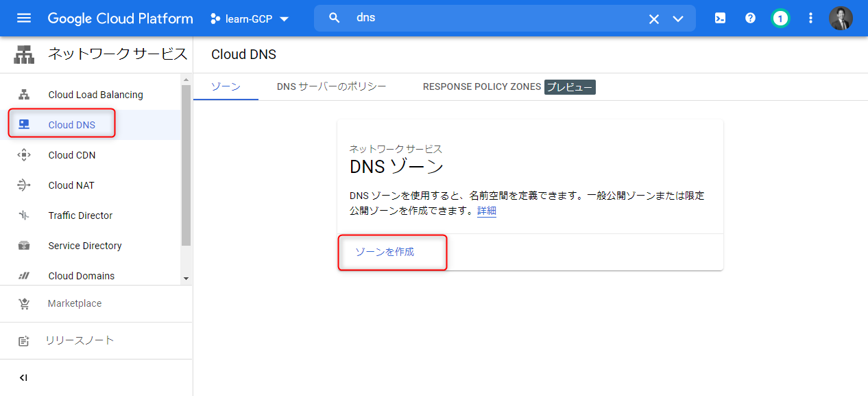The image size is (868, 396).
Task: Click the ネットワーク サービス sidebar heading
Action: pyautogui.click(x=117, y=54)
